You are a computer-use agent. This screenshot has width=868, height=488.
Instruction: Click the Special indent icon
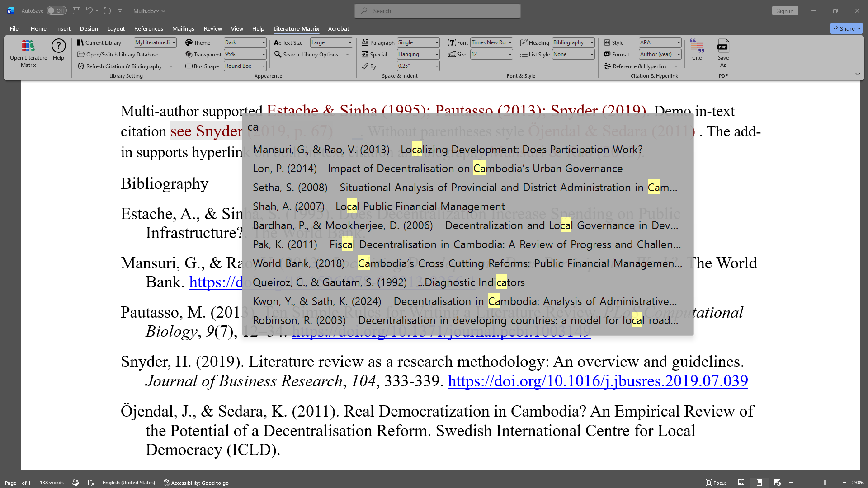(365, 54)
